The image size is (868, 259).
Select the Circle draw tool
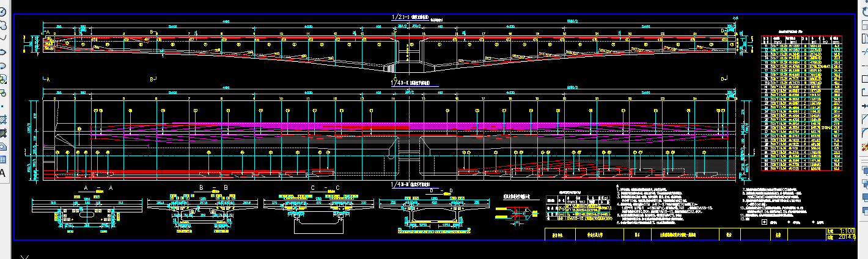click(x=2, y=12)
